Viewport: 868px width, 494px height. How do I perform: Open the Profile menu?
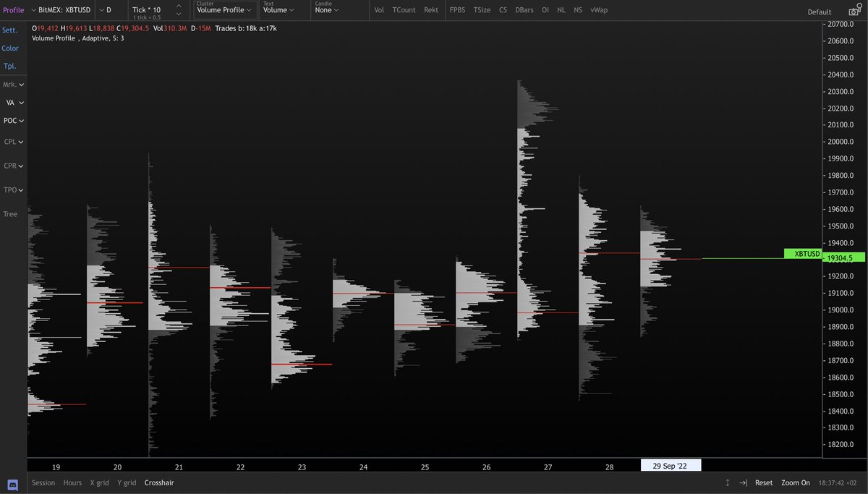tap(14, 9)
